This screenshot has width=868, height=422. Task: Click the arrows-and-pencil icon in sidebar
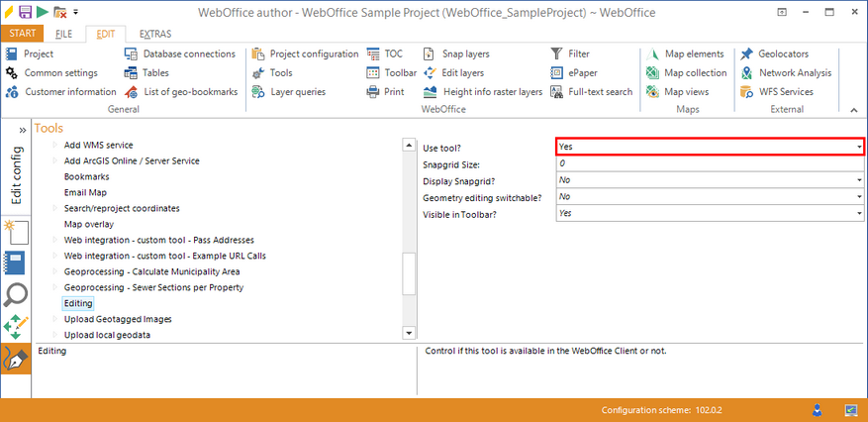[x=15, y=327]
